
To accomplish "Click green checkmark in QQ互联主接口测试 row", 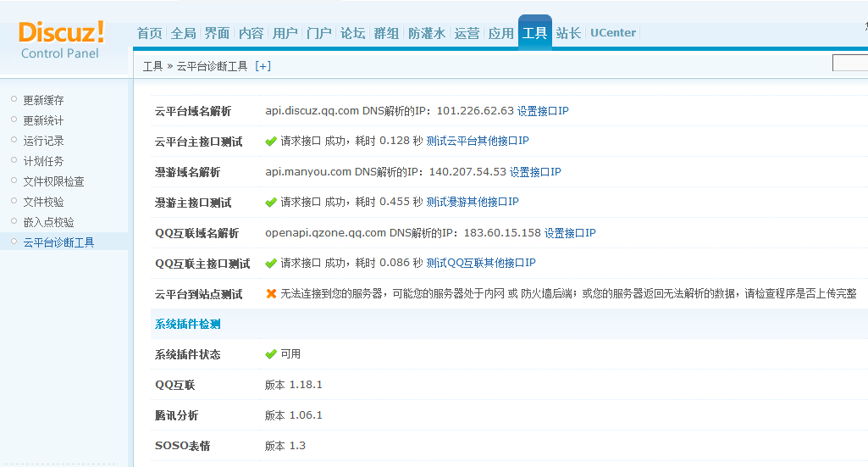I will [271, 263].
